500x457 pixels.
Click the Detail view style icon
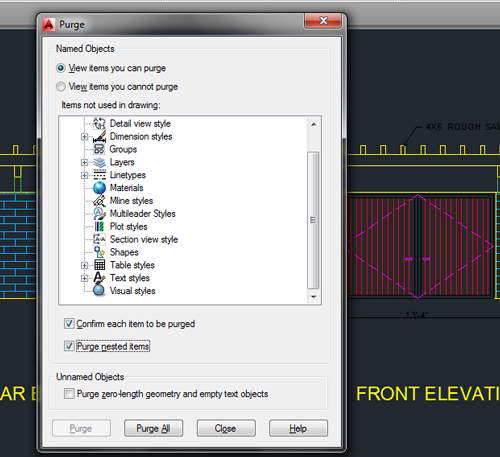click(99, 124)
